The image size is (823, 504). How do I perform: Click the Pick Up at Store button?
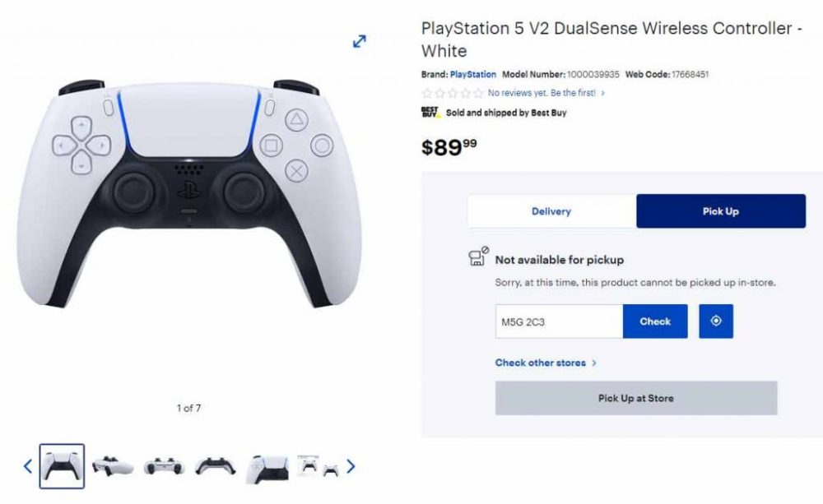(636, 398)
